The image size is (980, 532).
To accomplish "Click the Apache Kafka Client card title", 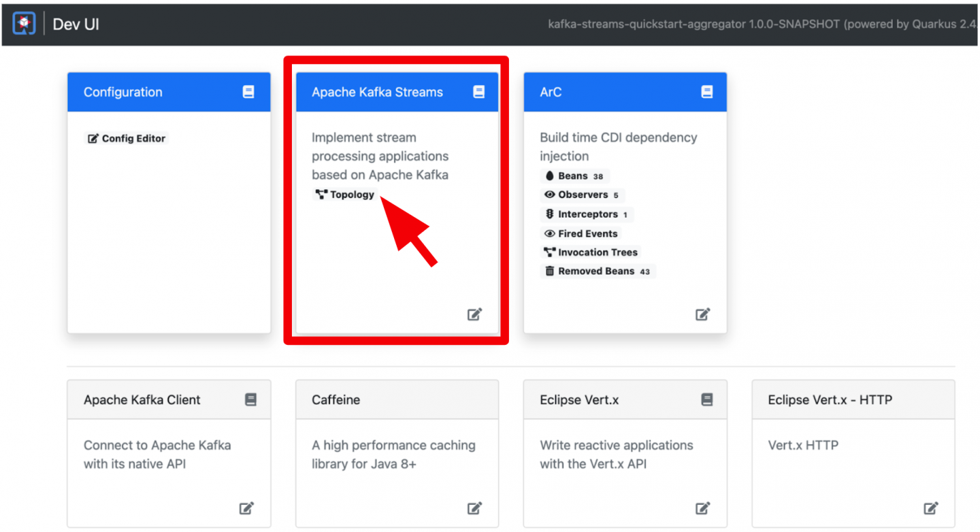I will pos(142,400).
